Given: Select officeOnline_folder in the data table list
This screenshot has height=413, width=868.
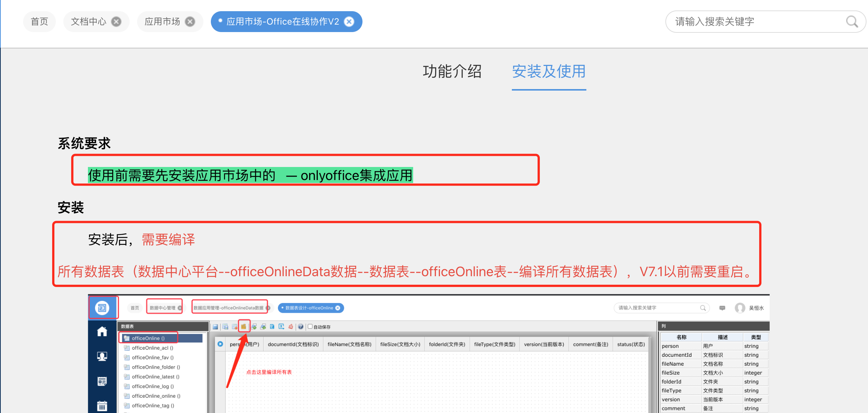Looking at the screenshot, I should tap(156, 367).
